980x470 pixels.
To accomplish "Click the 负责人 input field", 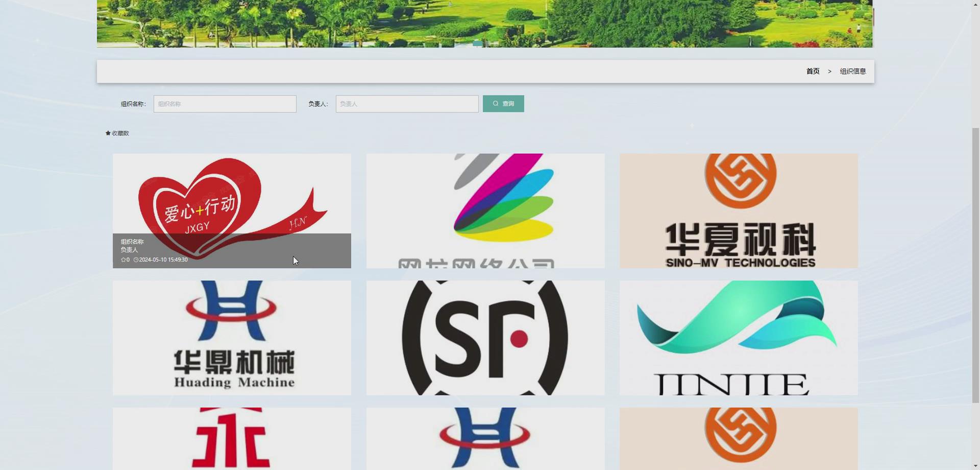I will click(407, 103).
